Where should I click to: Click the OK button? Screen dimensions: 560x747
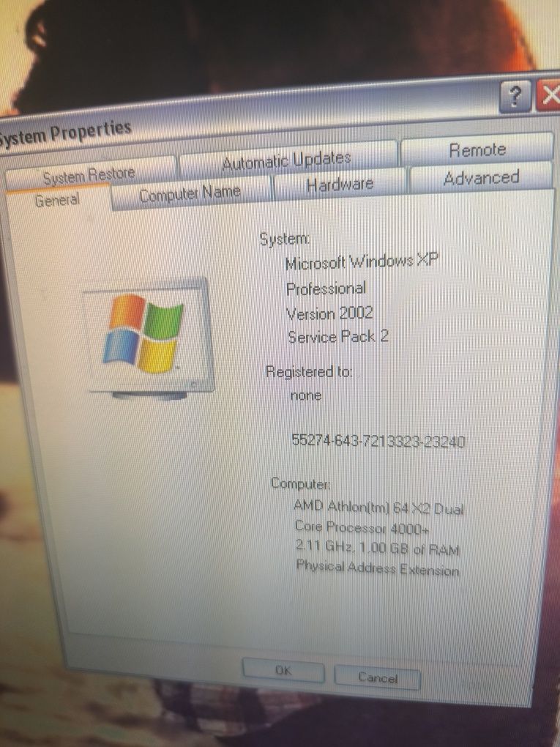pos(283,670)
